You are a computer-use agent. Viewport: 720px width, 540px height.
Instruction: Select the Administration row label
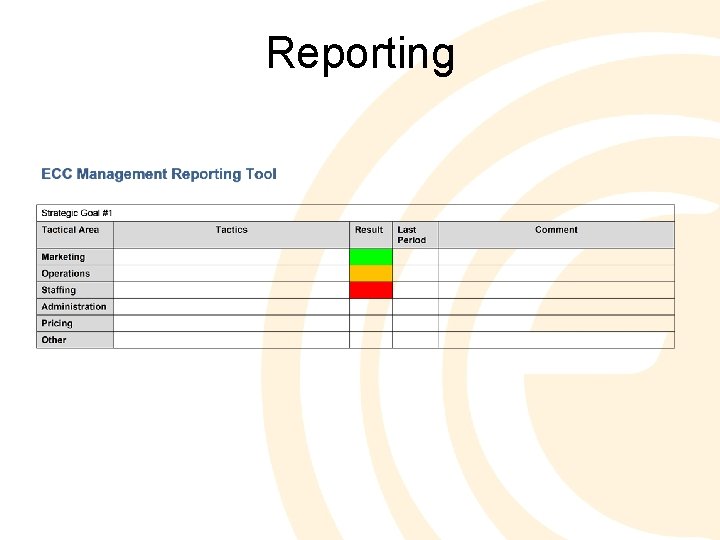(x=74, y=307)
